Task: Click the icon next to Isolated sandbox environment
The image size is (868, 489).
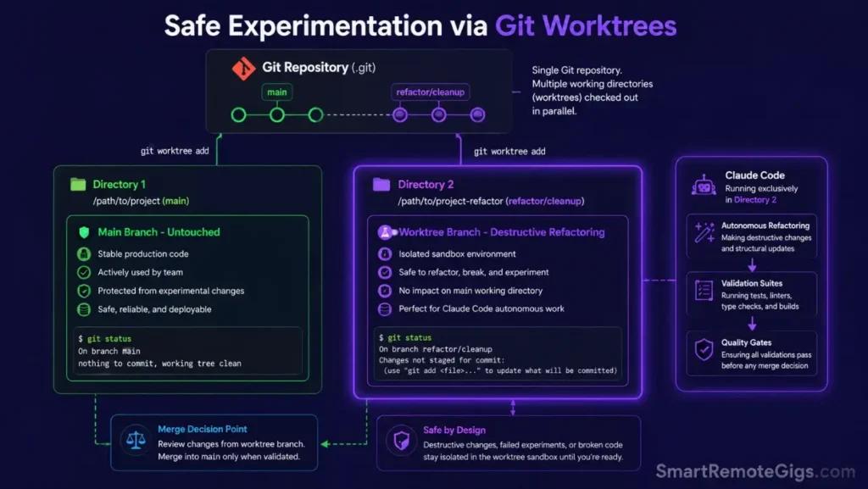Action: 385,254
